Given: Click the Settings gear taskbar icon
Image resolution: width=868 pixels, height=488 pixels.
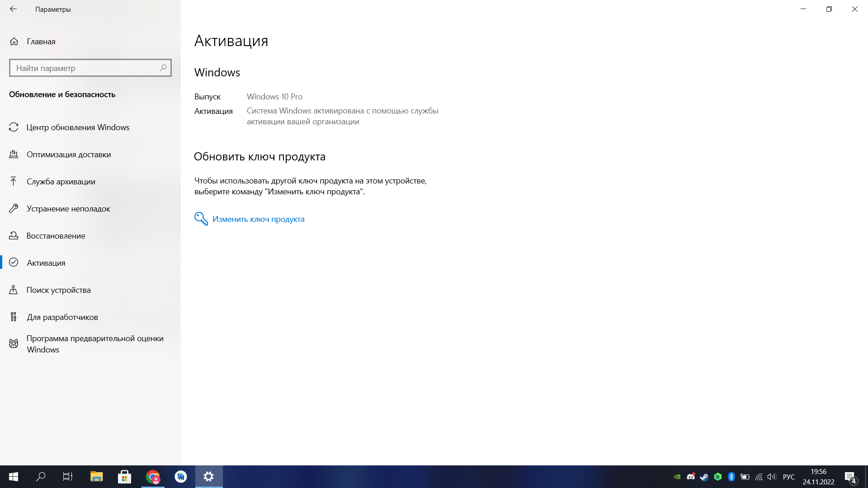Looking at the screenshot, I should [209, 477].
